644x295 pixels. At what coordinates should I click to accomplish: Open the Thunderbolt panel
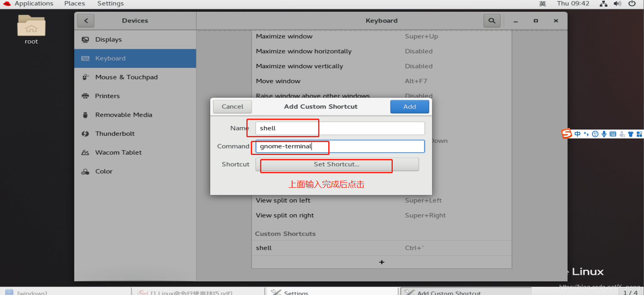[x=135, y=134]
